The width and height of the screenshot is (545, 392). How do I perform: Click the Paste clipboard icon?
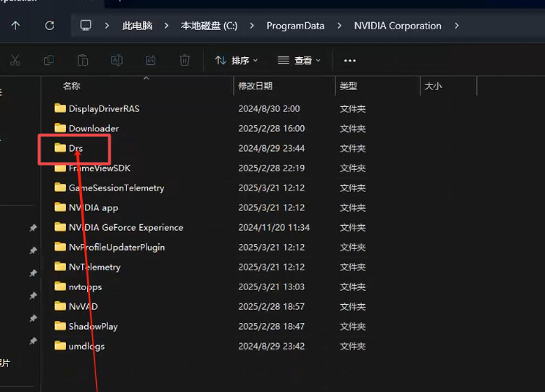click(x=83, y=60)
